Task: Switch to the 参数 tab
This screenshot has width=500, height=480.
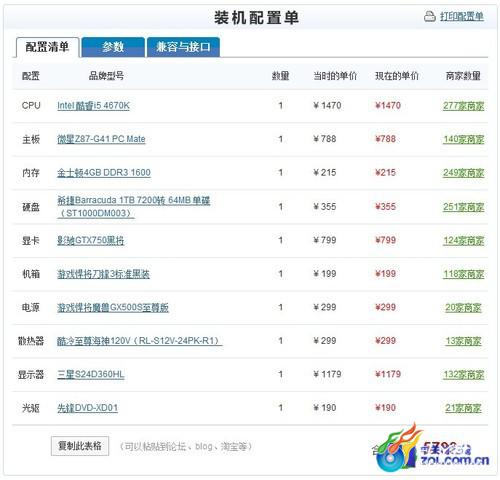Action: tap(113, 47)
